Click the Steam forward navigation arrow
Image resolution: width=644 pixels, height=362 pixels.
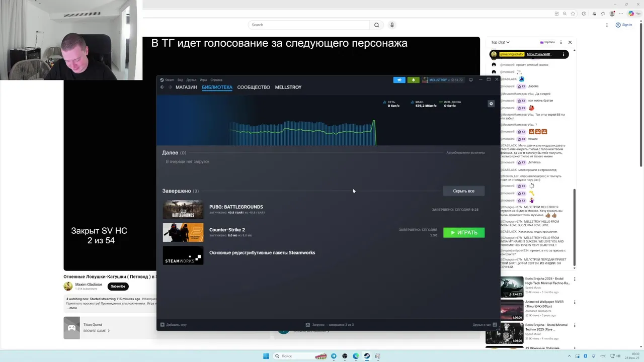[x=170, y=87]
